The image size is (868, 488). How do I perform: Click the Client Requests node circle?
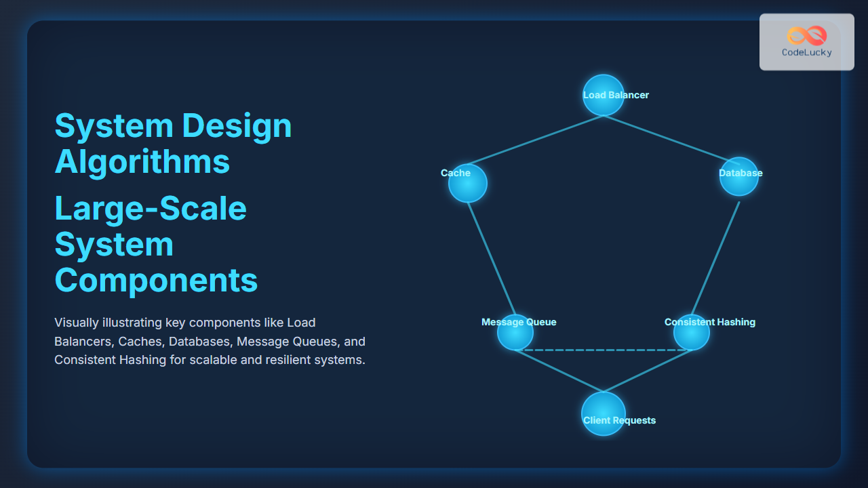click(603, 413)
